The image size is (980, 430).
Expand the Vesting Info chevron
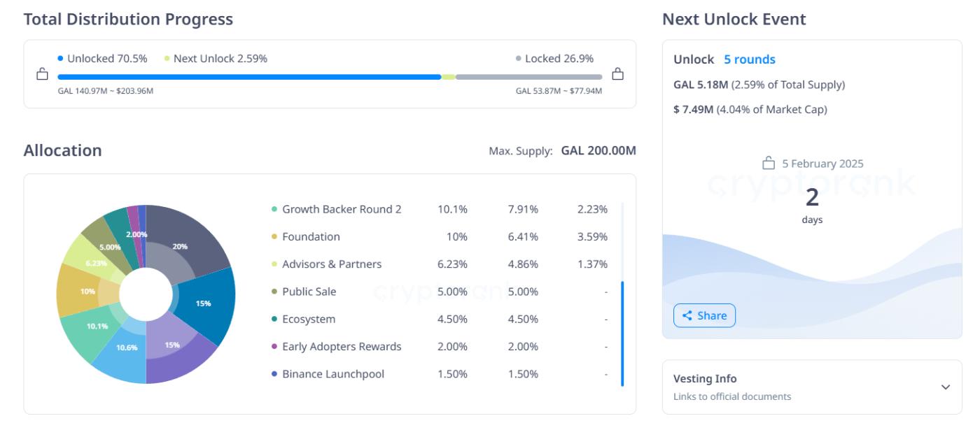click(x=946, y=387)
